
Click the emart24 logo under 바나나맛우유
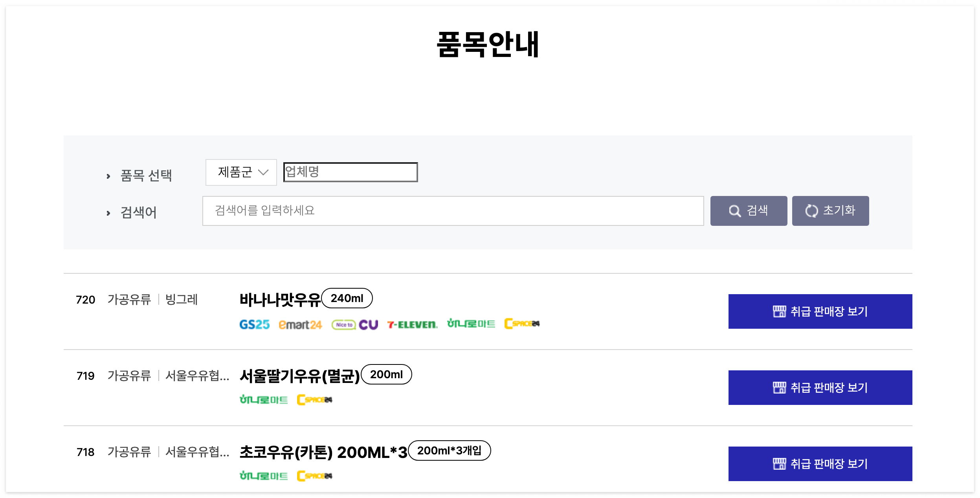pyautogui.click(x=301, y=324)
